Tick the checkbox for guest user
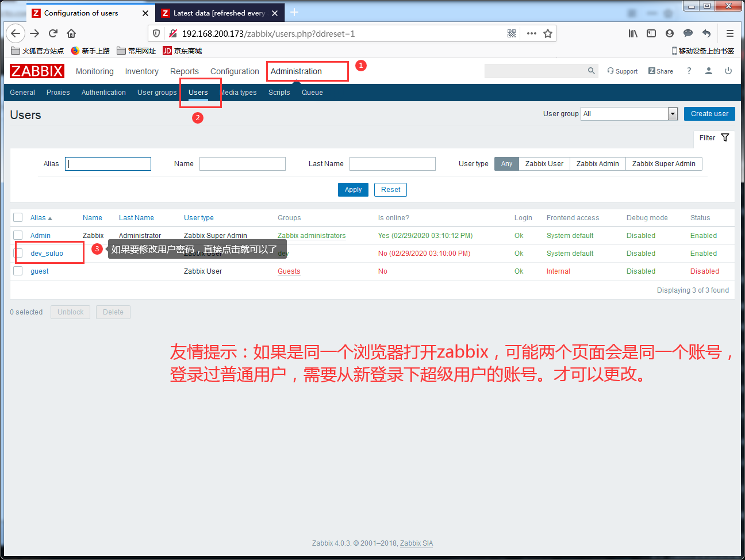The width and height of the screenshot is (745, 560). [18, 271]
